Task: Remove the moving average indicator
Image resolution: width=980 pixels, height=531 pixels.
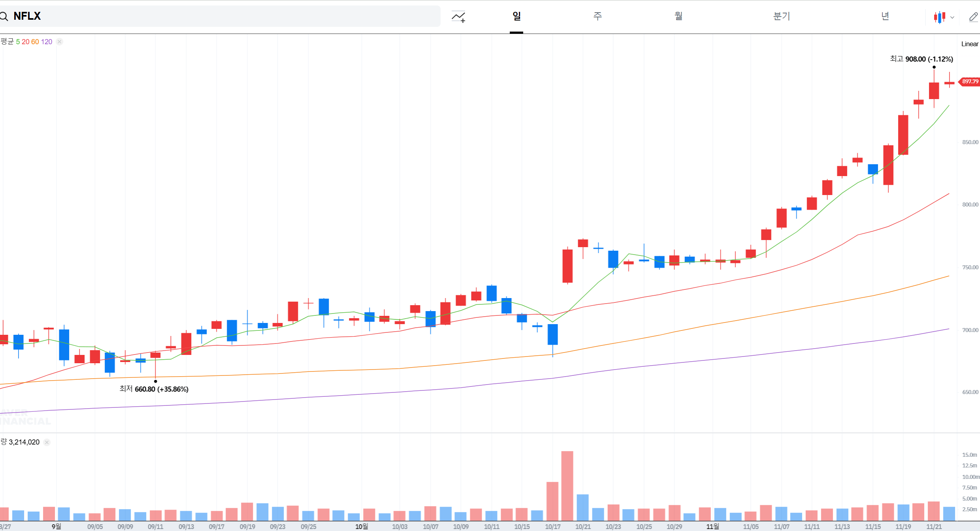Action: point(60,42)
